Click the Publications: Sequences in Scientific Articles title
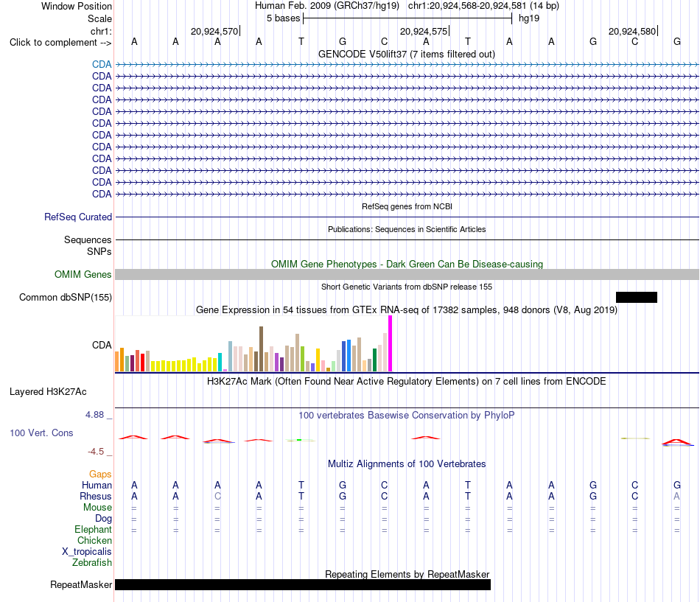Image resolution: width=700 pixels, height=602 pixels. pos(407,229)
